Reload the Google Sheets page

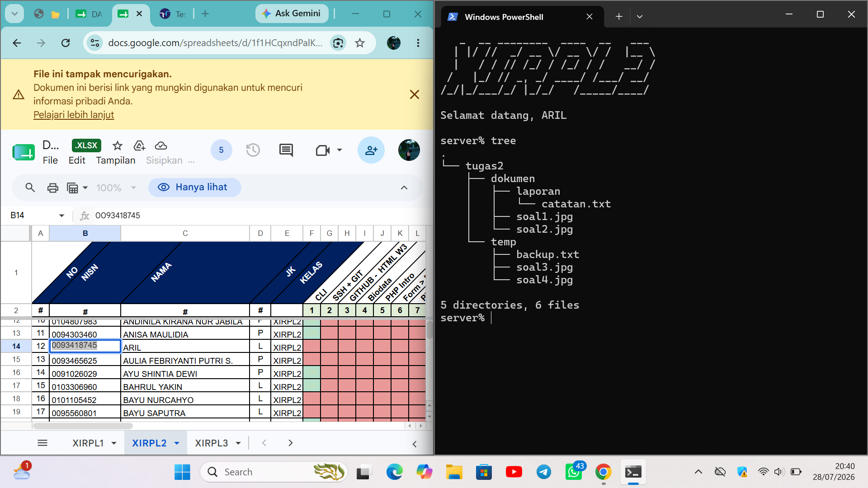[66, 43]
